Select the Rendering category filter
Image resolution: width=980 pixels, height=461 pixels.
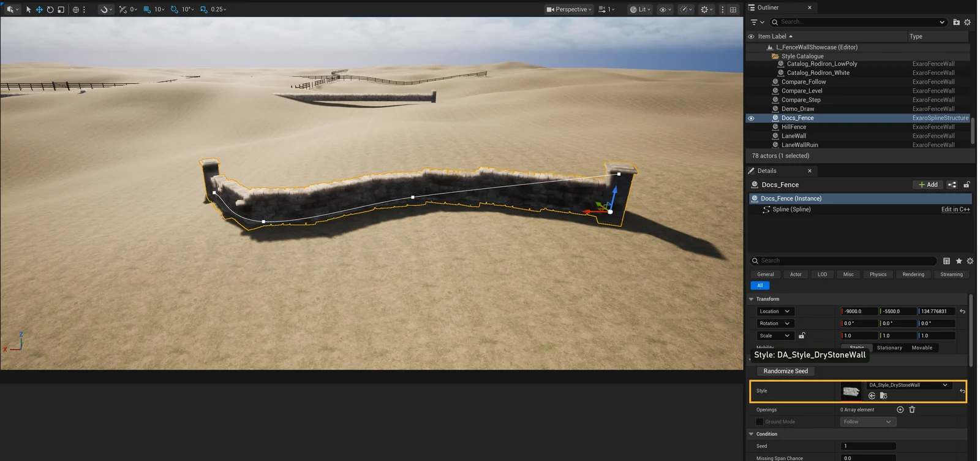[x=913, y=275]
